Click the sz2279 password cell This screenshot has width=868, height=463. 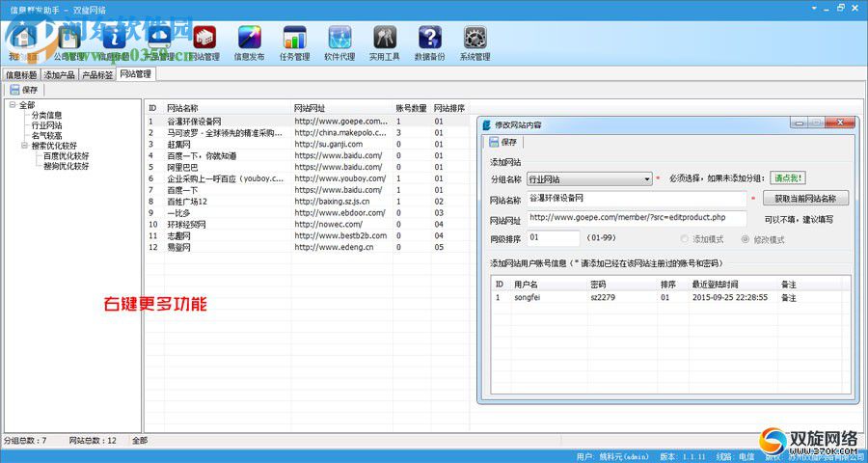tap(603, 297)
